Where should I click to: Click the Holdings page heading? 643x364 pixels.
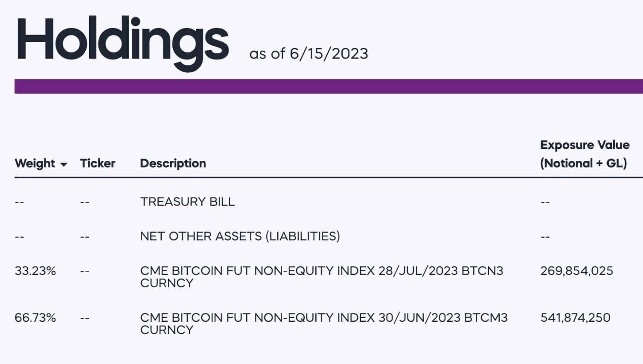(122, 43)
